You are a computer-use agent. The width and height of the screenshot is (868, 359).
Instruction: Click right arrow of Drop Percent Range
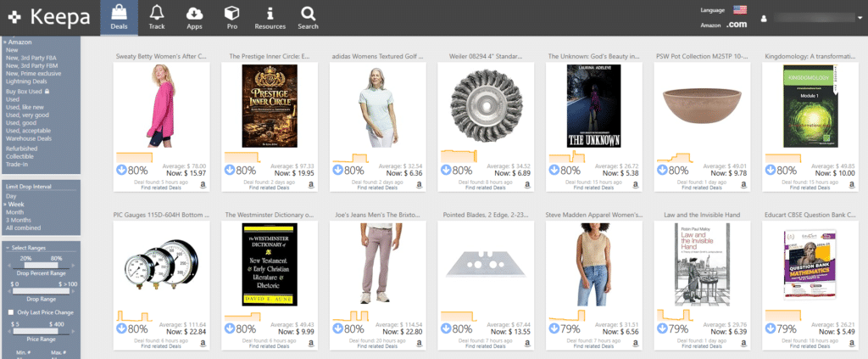(x=73, y=266)
